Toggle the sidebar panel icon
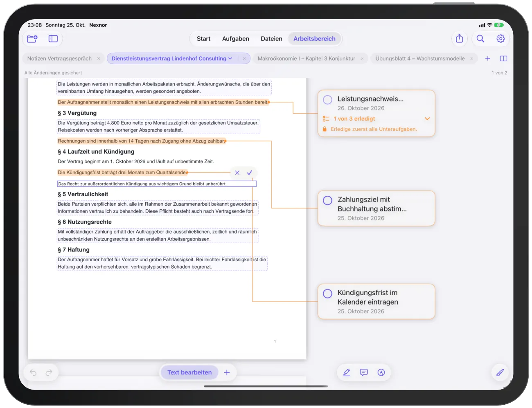The height and width of the screenshot is (408, 532). 53,39
